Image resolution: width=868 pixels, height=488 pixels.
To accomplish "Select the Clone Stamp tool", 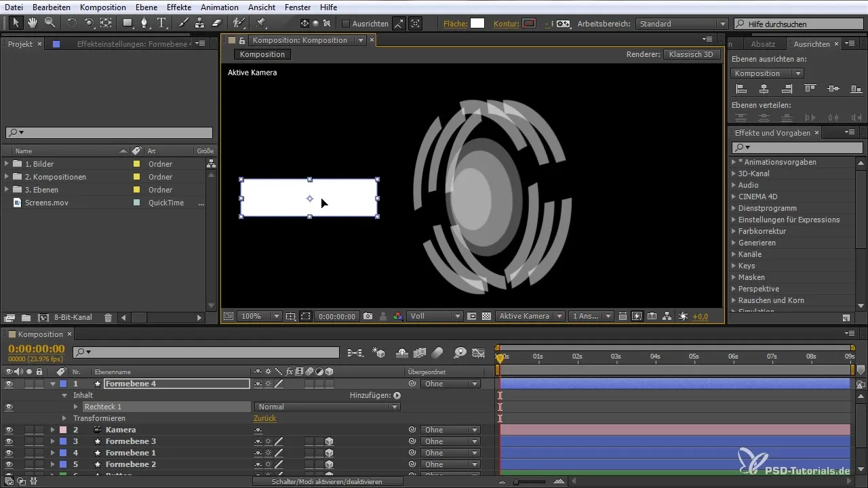I will pyautogui.click(x=200, y=22).
